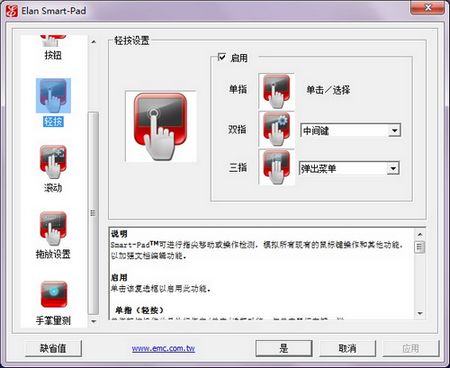Image resolution: width=450 pixels, height=368 pixels.
Task: Click description panel scroll up arrow
Action: (420, 235)
